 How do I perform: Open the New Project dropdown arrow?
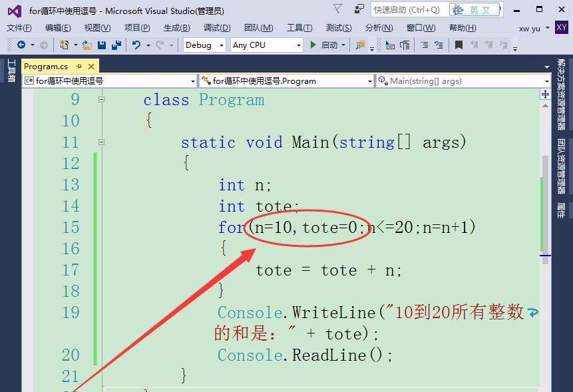point(76,45)
